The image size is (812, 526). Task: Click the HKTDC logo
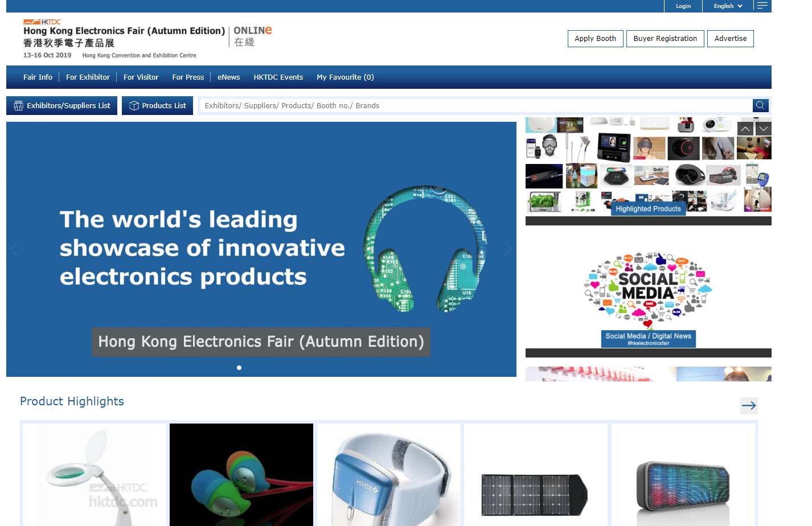[x=42, y=22]
